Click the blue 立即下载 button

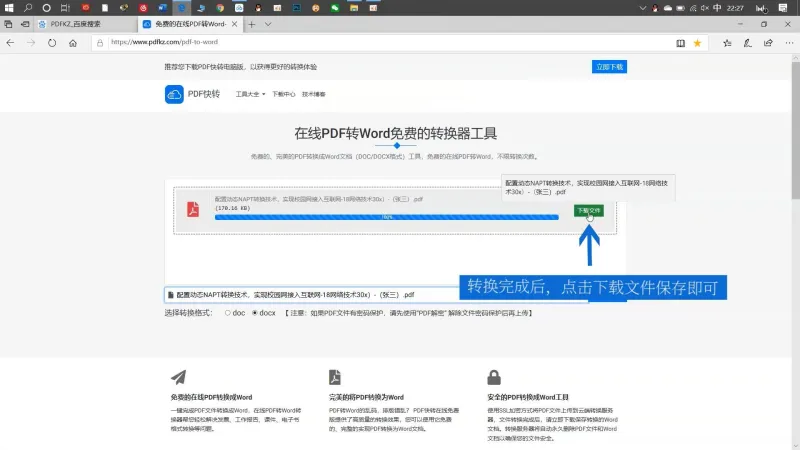click(609, 67)
